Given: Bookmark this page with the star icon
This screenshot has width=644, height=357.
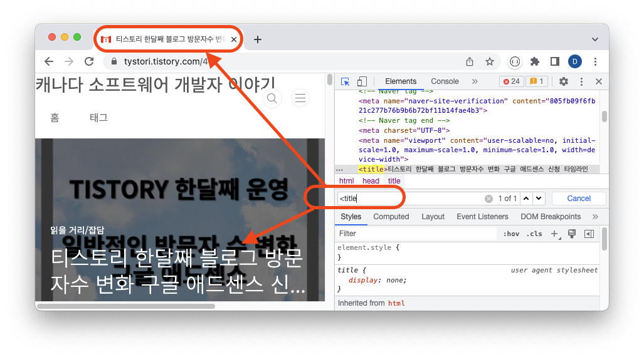Looking at the screenshot, I should click(490, 61).
